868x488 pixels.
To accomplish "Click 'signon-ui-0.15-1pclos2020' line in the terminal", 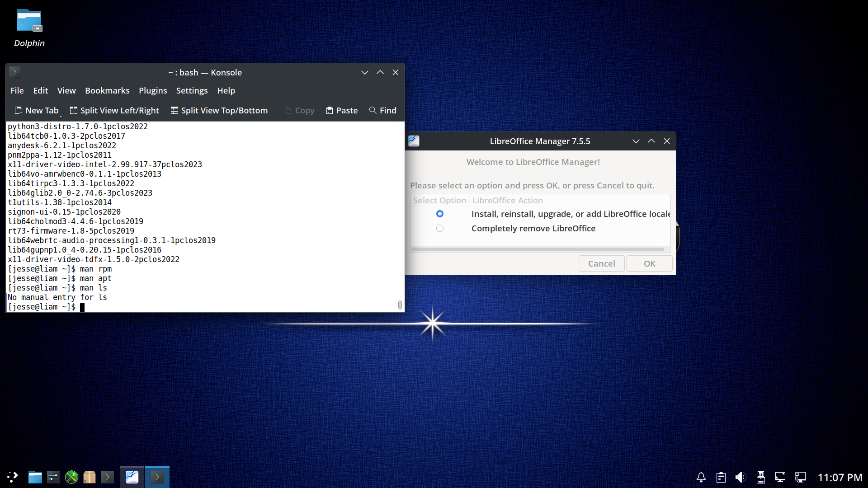I will click(64, 212).
